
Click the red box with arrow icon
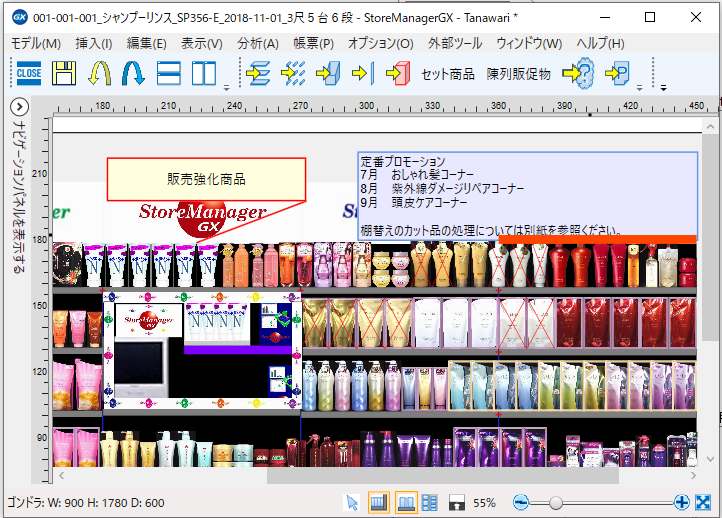click(398, 73)
